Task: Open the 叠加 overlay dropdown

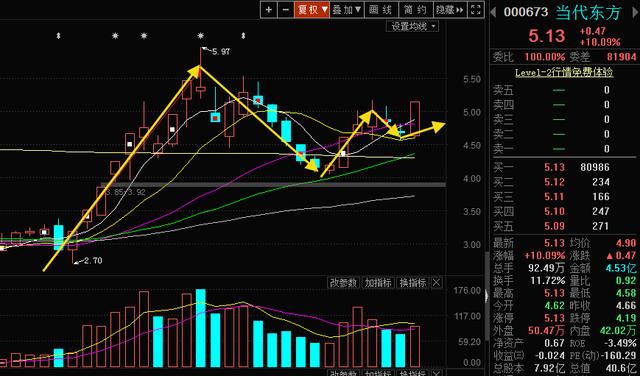Action: coord(347,10)
